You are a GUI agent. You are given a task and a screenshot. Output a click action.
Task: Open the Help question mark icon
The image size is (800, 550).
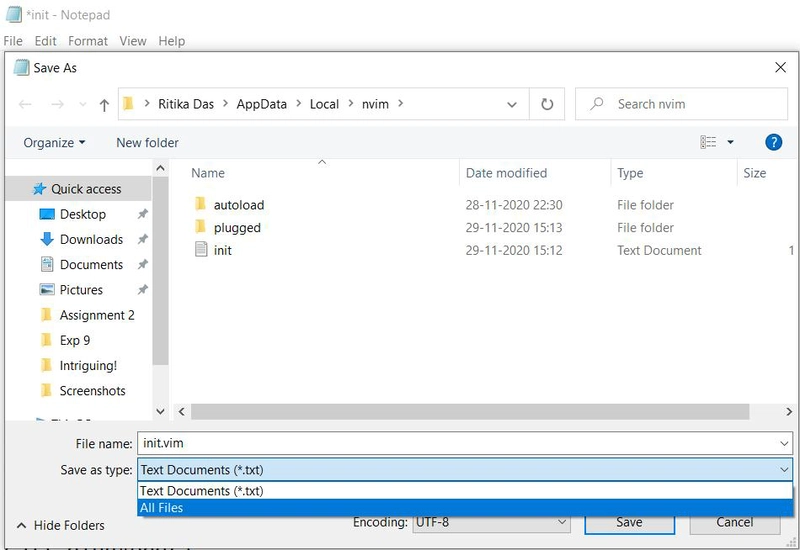[x=773, y=142]
